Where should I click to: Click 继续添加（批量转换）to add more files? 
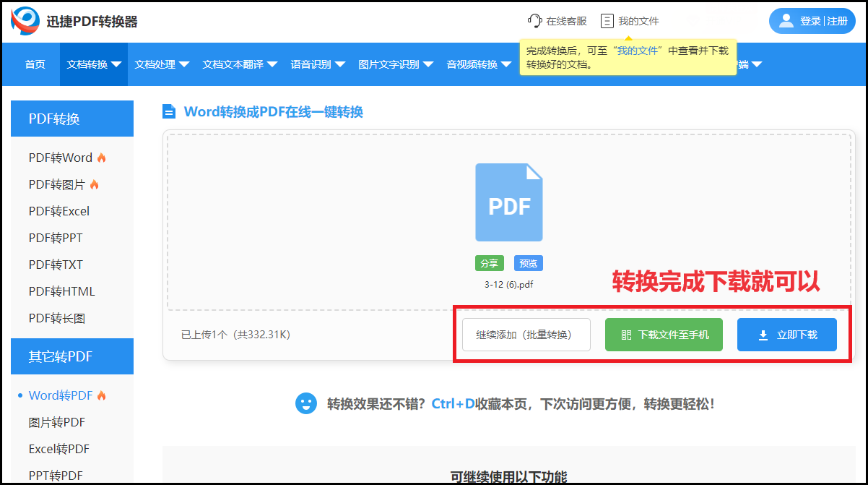click(x=526, y=334)
